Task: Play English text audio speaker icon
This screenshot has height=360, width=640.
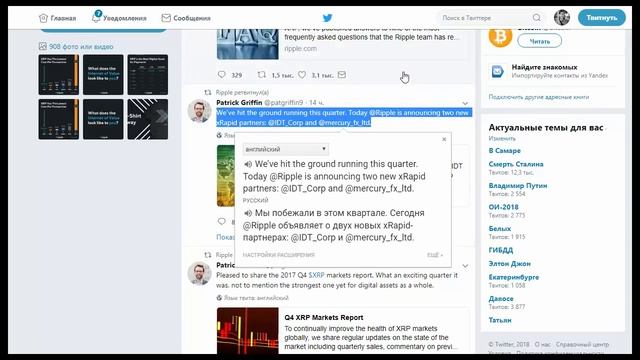Action: (x=248, y=164)
